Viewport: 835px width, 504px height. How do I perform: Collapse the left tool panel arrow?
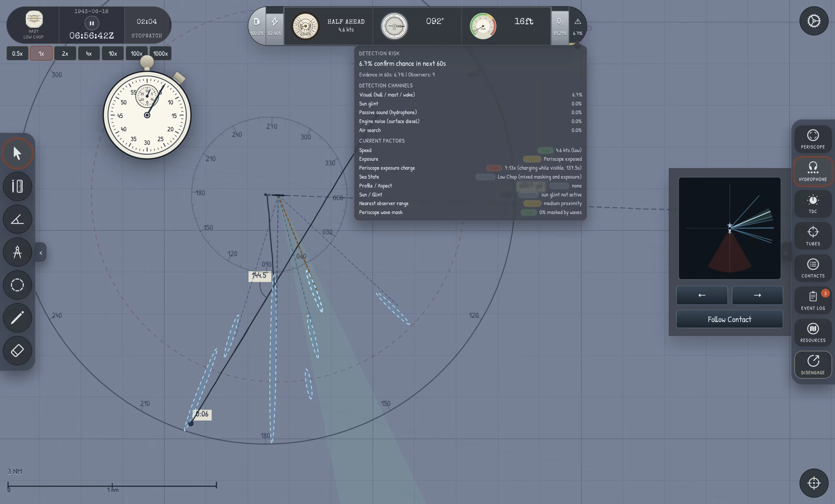pyautogui.click(x=41, y=252)
